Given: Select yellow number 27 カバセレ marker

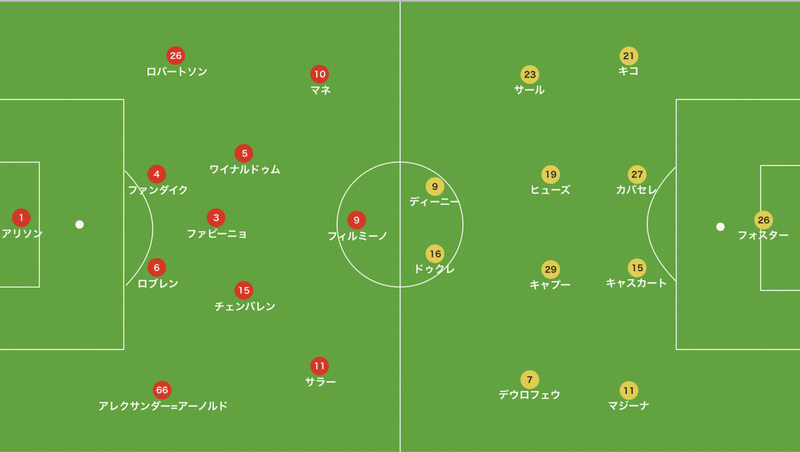Looking at the screenshot, I should point(637,174).
